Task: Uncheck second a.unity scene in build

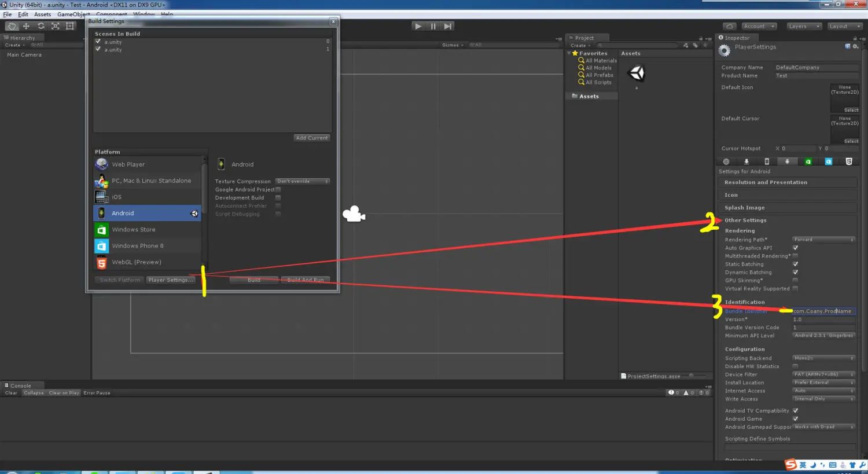Action: tap(98, 49)
